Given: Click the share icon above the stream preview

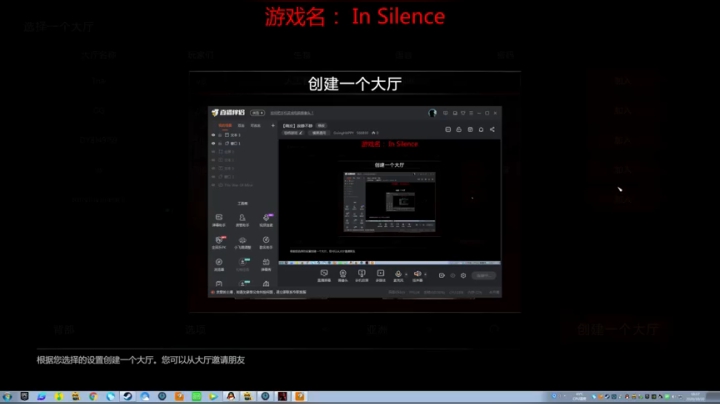Looking at the screenshot, I should tap(492, 129).
